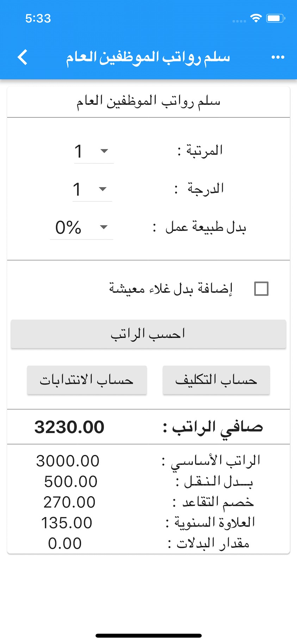Tap the transport allowance value 500.00
The image size is (297, 644).
(x=70, y=482)
